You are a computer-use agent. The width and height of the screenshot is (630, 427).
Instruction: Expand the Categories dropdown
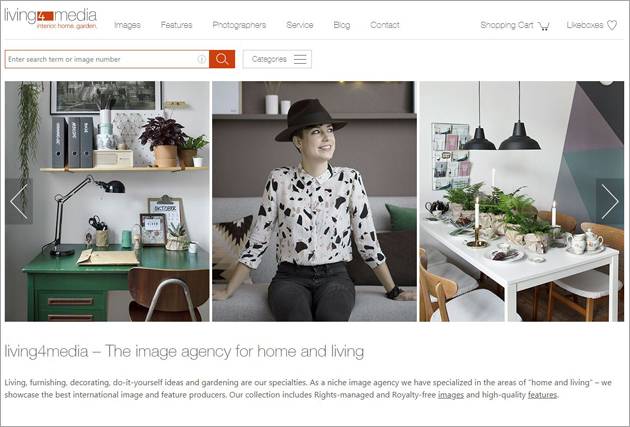277,59
